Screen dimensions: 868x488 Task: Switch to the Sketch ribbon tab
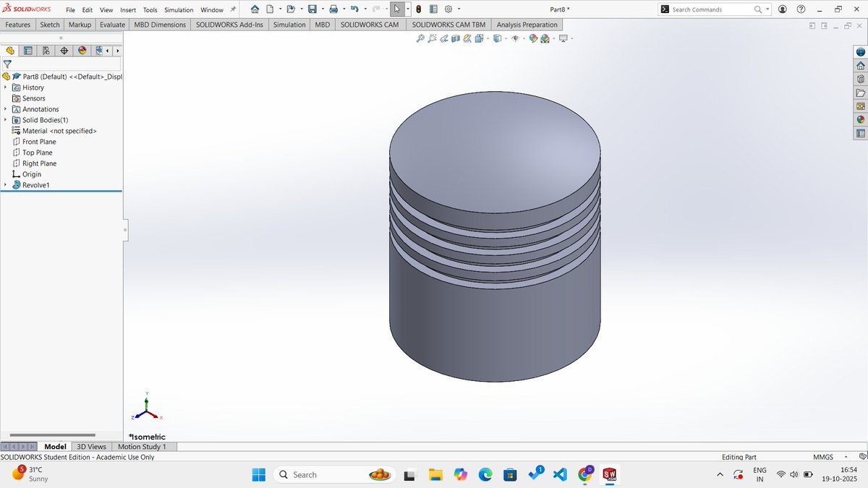tap(50, 25)
